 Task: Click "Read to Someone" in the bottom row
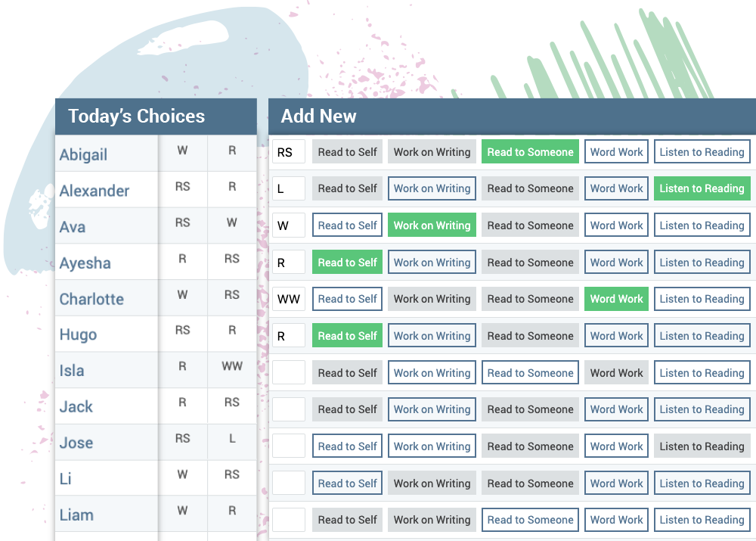pos(530,520)
